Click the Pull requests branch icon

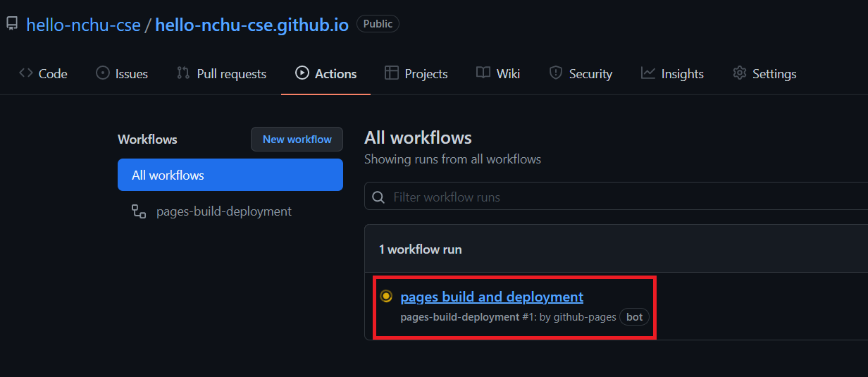coord(183,73)
